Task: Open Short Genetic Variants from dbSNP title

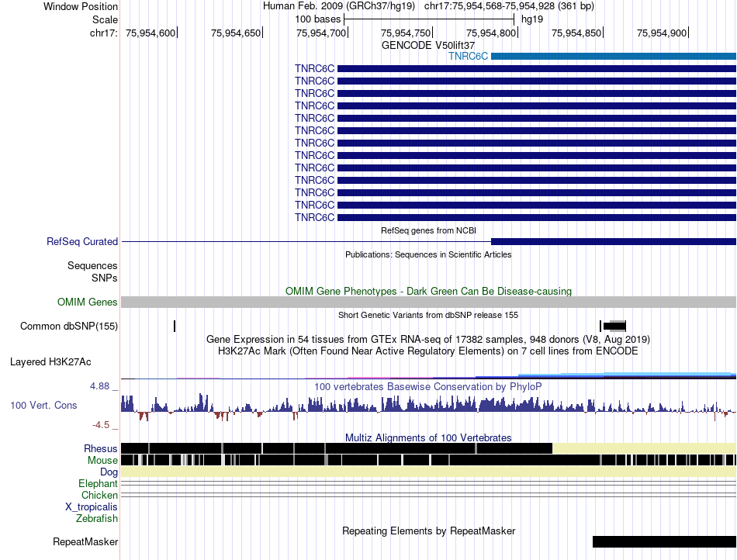Action: pos(428,315)
